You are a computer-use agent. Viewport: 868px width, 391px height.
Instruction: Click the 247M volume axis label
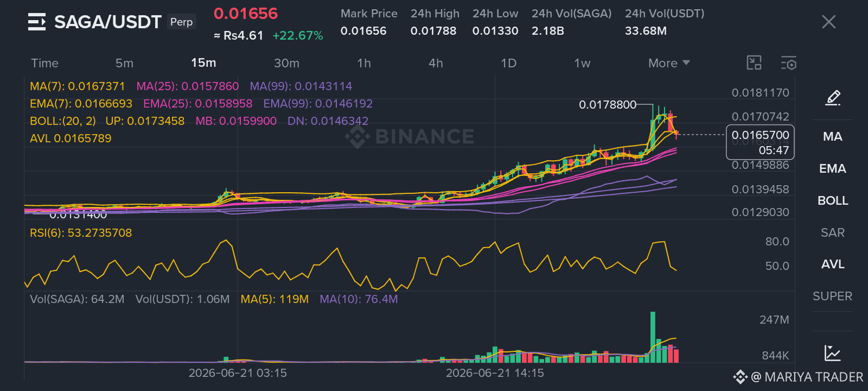click(774, 320)
